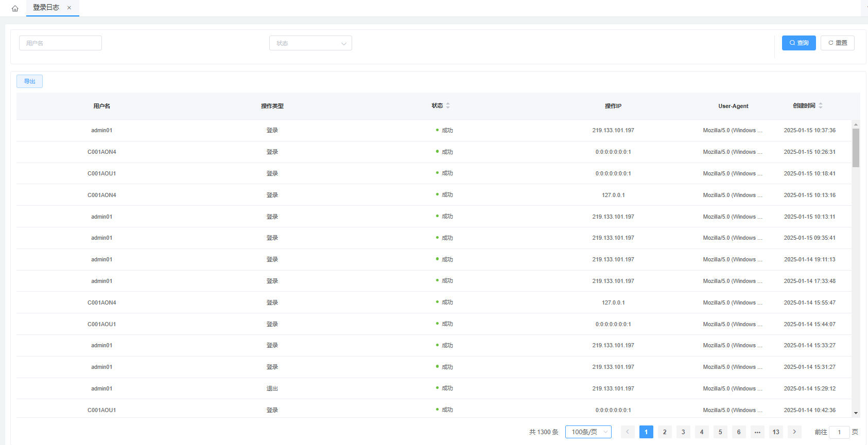This screenshot has width=868, height=445.
Task: Export the log with 导出 button
Action: [29, 81]
